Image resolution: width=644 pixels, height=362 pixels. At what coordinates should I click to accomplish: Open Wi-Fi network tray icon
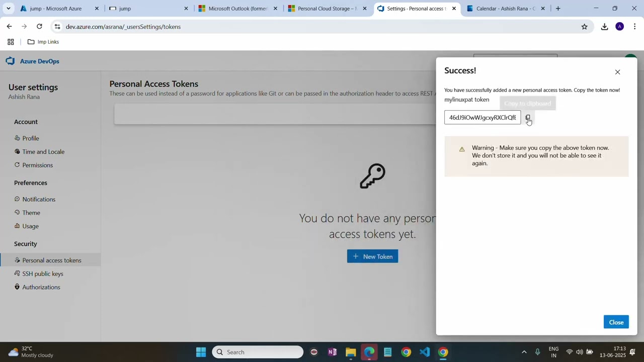pyautogui.click(x=570, y=352)
